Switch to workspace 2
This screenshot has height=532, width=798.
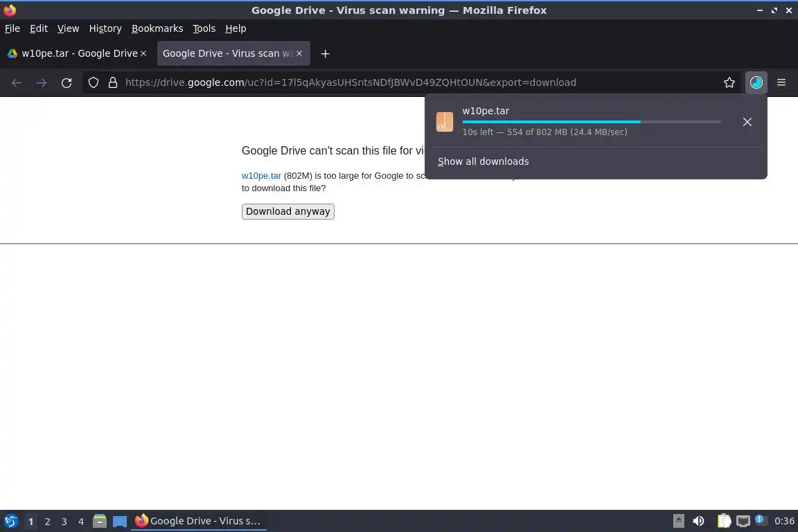coord(47,522)
